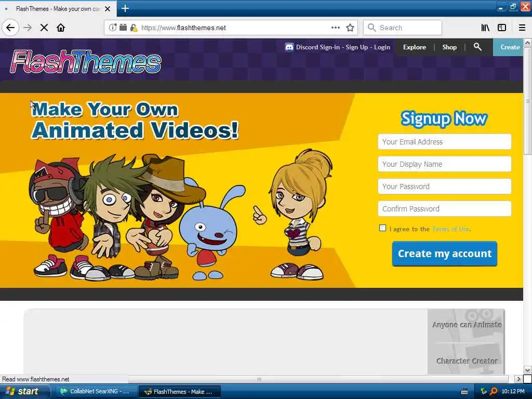Check the agree to Terms of Use box

point(383,228)
